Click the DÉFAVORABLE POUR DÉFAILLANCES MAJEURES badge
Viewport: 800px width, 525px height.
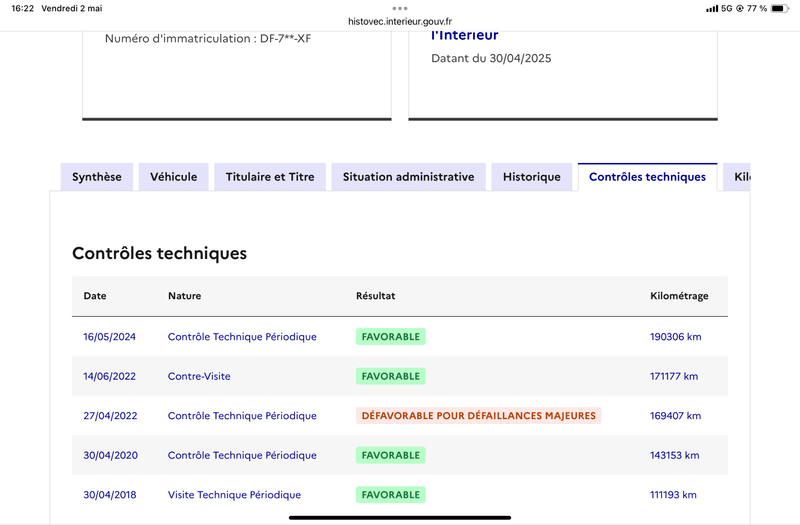tap(478, 416)
